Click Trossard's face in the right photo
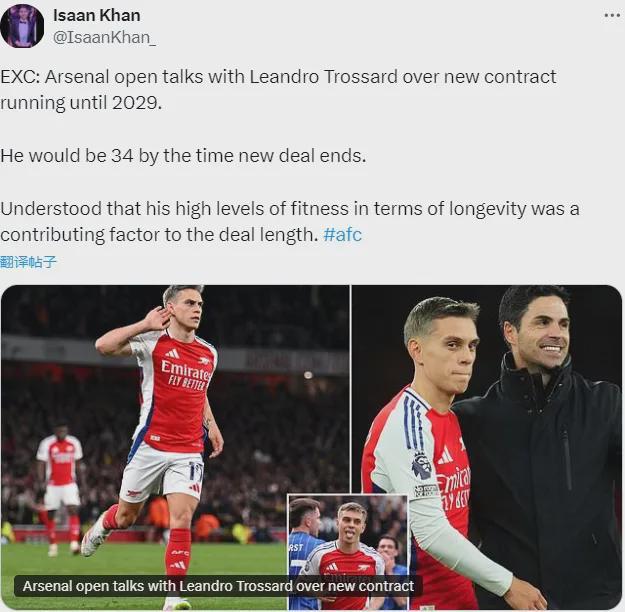The image size is (625, 612). tap(445, 350)
